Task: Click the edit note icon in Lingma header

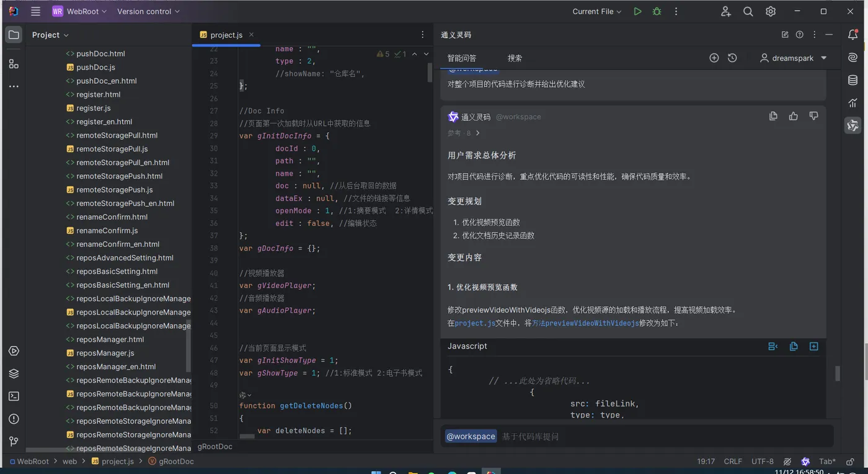Action: tap(785, 35)
